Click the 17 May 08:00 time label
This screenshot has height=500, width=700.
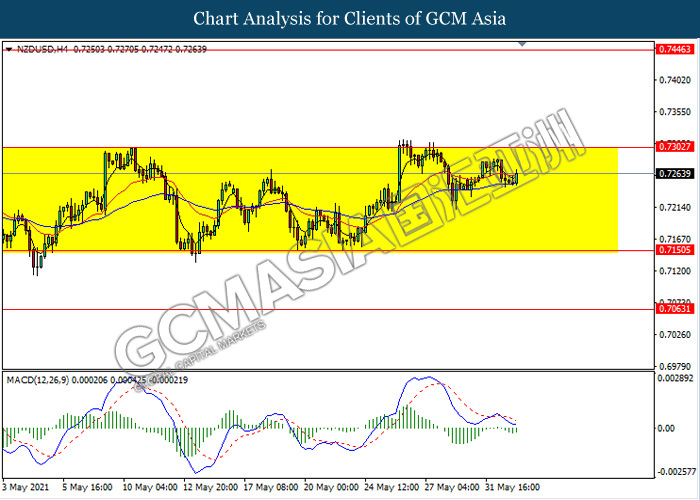pyautogui.click(x=271, y=487)
